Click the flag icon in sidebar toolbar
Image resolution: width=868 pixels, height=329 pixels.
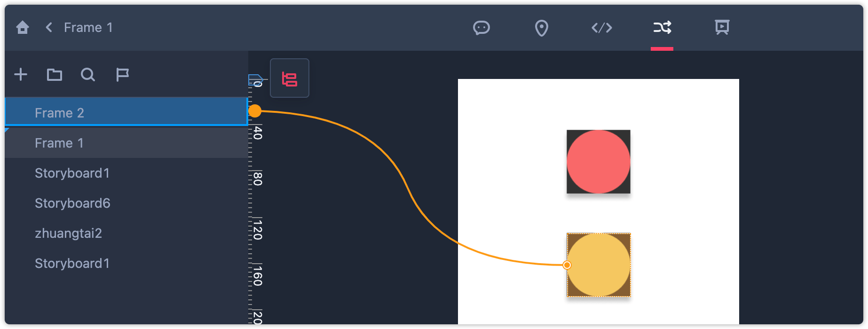122,75
